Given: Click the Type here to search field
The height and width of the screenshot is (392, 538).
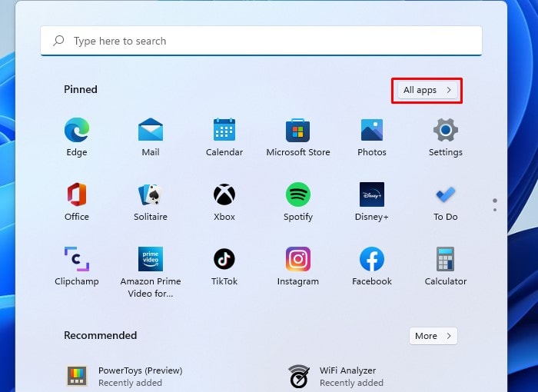Looking at the screenshot, I should click(x=261, y=41).
